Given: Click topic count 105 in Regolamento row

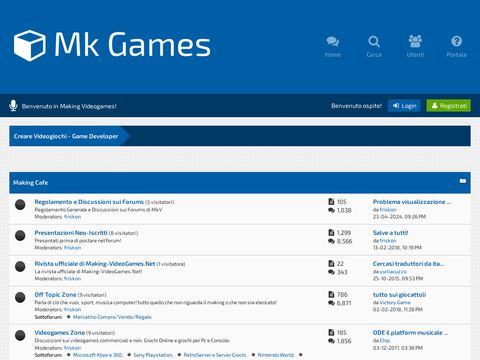Looking at the screenshot, I should click(x=342, y=202).
